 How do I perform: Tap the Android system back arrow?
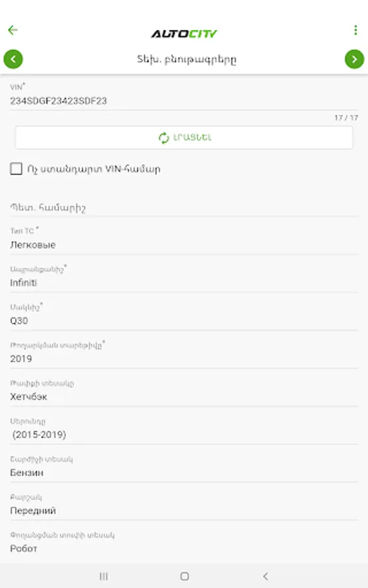(x=265, y=576)
